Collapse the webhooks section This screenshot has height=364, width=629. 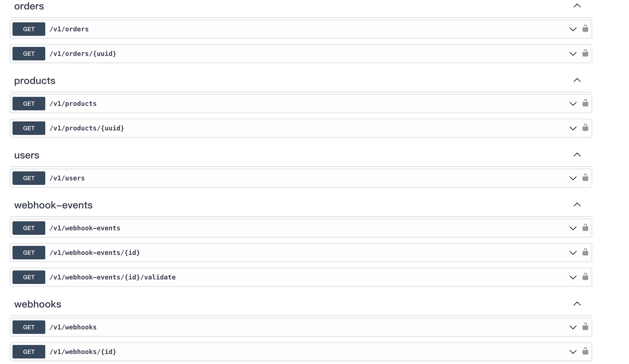coord(577,304)
